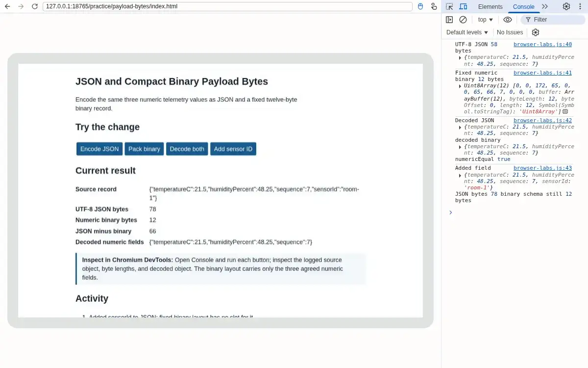This screenshot has height=368, width=588.
Task: Click the "Activity" heading
Action: (92, 298)
